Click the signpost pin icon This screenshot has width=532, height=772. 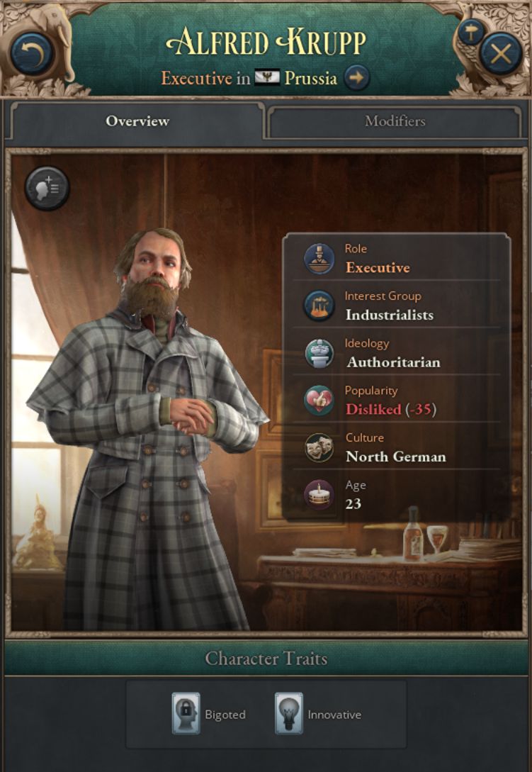point(471,33)
